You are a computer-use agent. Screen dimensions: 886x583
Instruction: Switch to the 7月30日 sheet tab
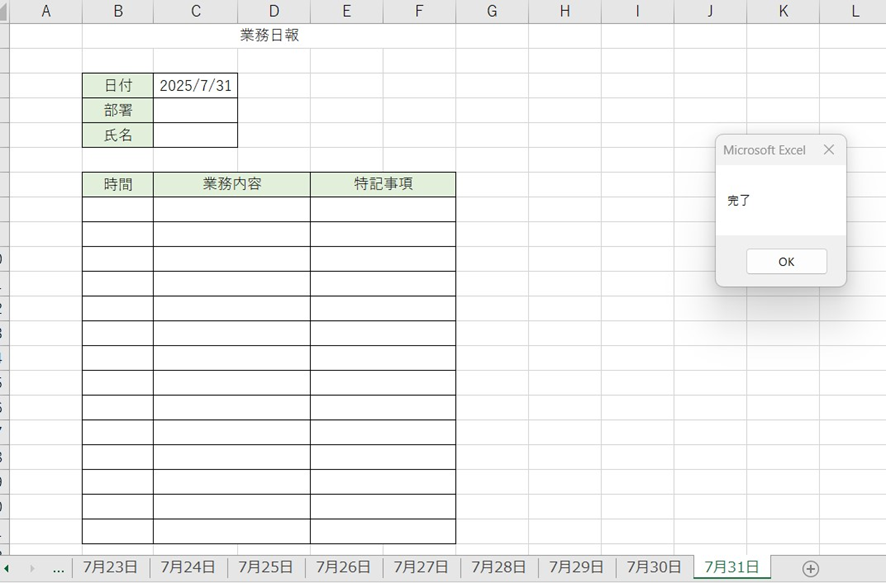point(654,567)
